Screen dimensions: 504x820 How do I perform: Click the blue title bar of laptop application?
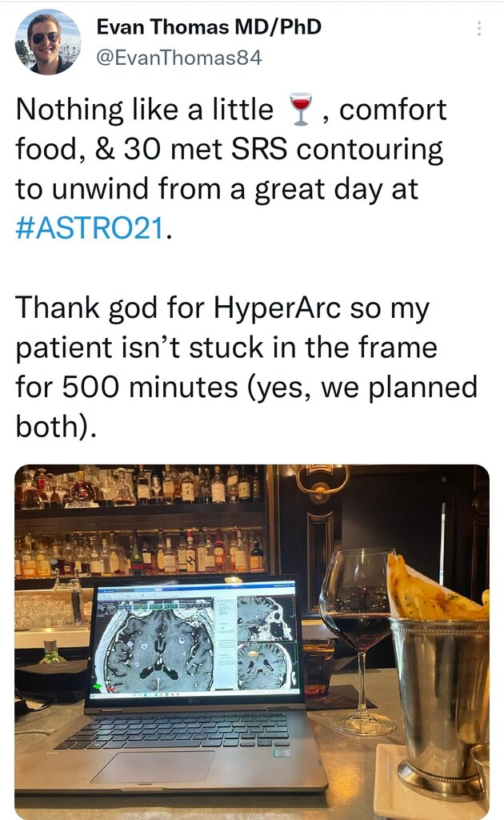196,589
